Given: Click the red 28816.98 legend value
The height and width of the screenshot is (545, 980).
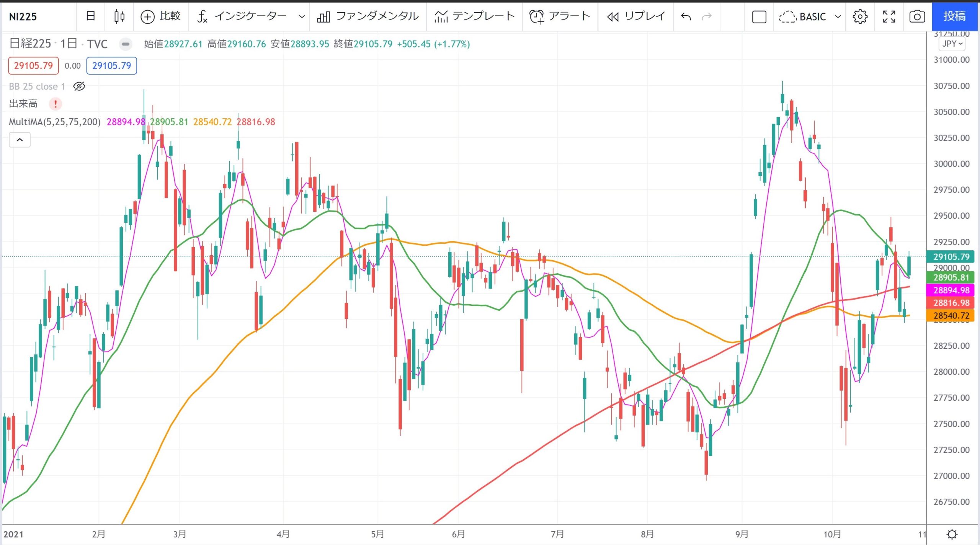Looking at the screenshot, I should point(256,122).
